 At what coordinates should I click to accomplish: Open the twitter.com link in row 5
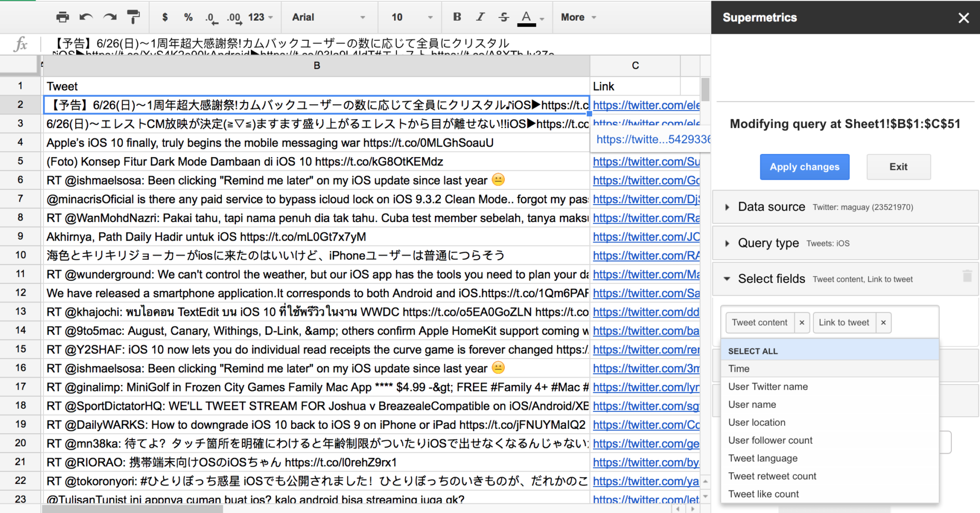point(646,161)
